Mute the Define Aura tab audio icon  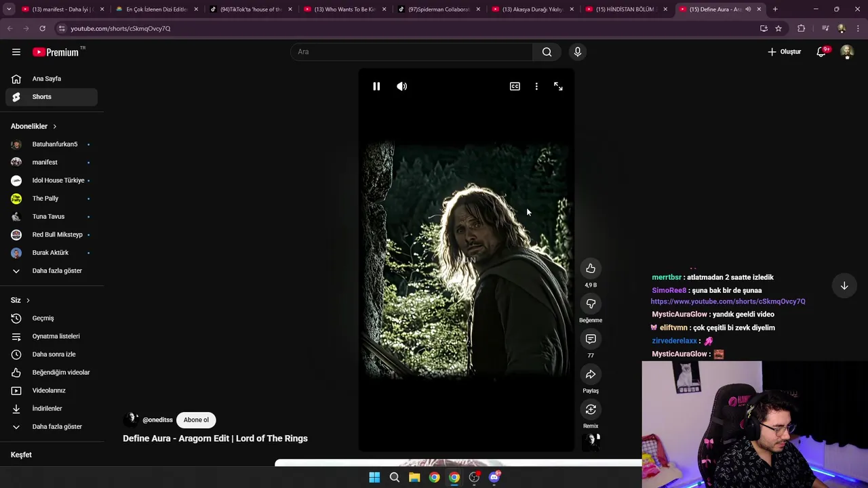(x=748, y=9)
